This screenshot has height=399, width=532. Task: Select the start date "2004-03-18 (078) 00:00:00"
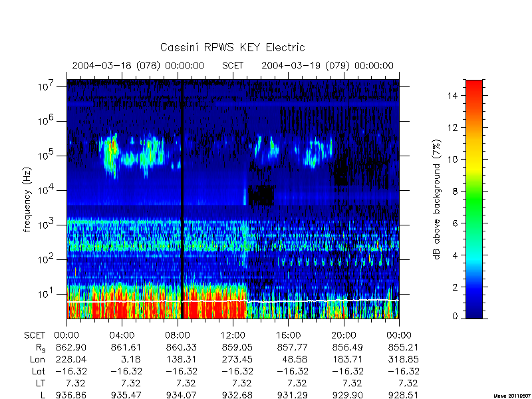138,65
